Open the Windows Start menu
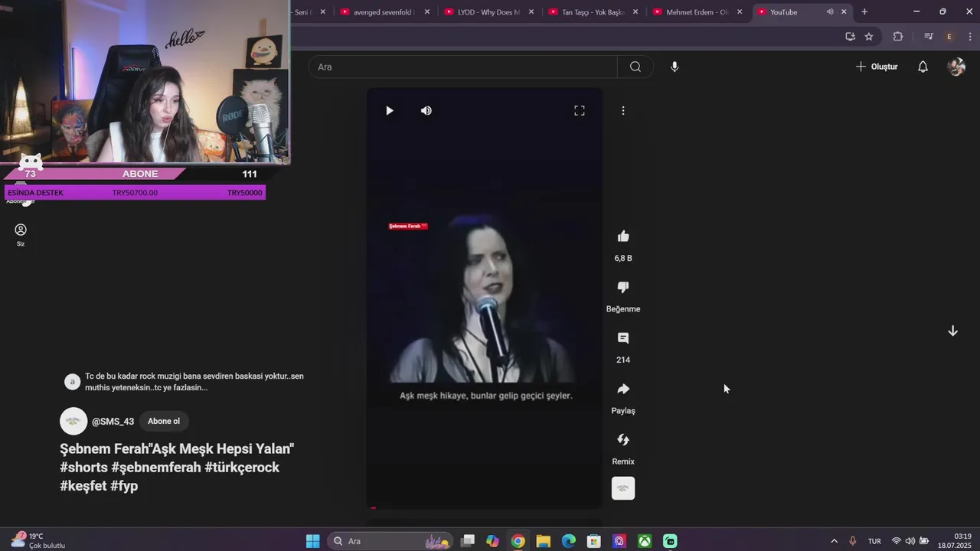The width and height of the screenshot is (980, 551). point(313,541)
